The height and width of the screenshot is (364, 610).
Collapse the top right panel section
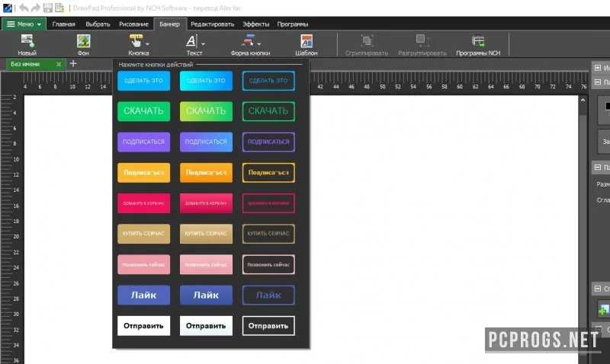click(598, 68)
